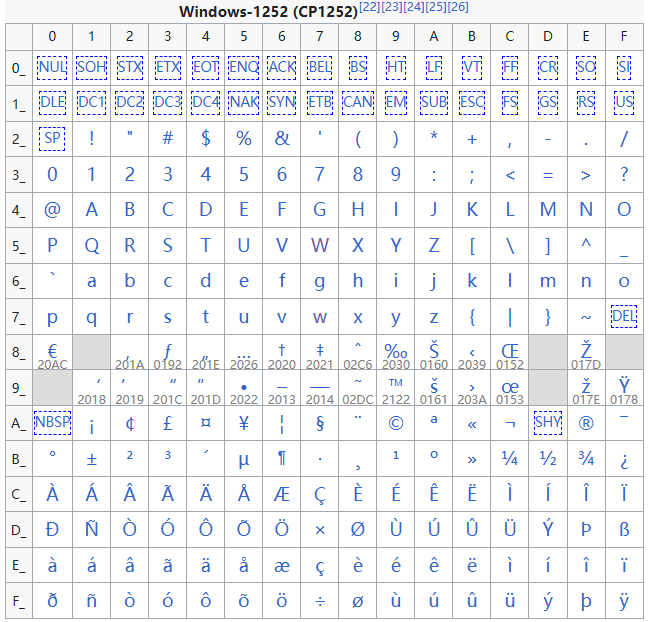Click the euro sign € character
Screen dimensions: 649x622
click(x=52, y=351)
